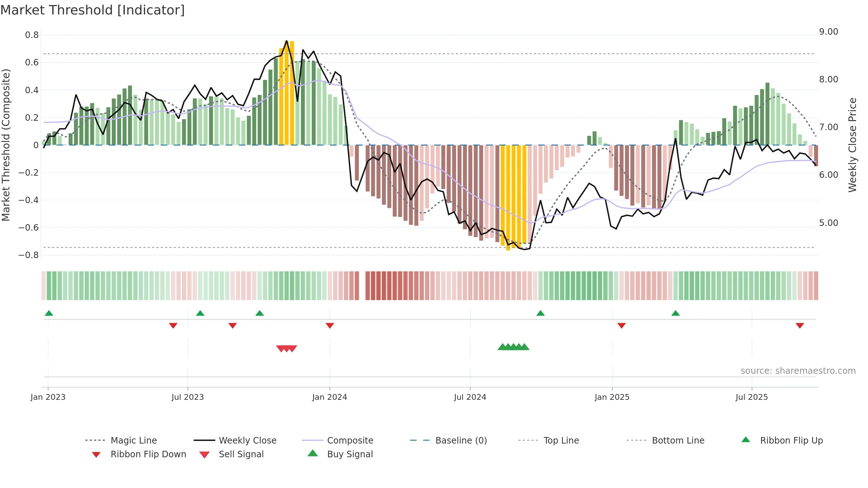868x488 pixels.
Task: Toggle the Buy Signal legend entry
Action: tap(340, 454)
